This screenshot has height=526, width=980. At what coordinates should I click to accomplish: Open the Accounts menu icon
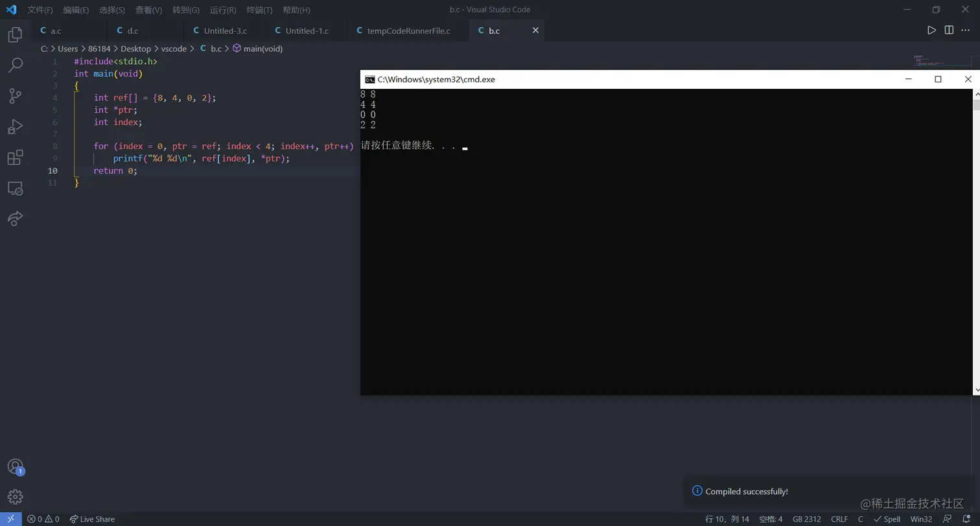(x=15, y=467)
